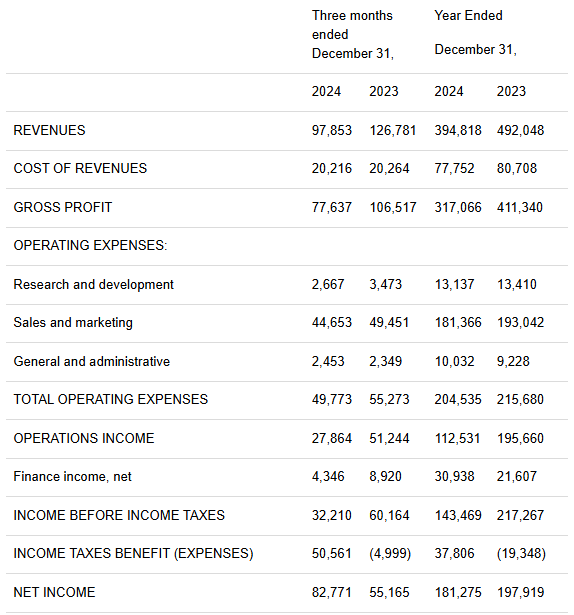The height and width of the screenshot is (615, 574).
Task: Click pre-tax income value 217,267
Action: point(520,515)
